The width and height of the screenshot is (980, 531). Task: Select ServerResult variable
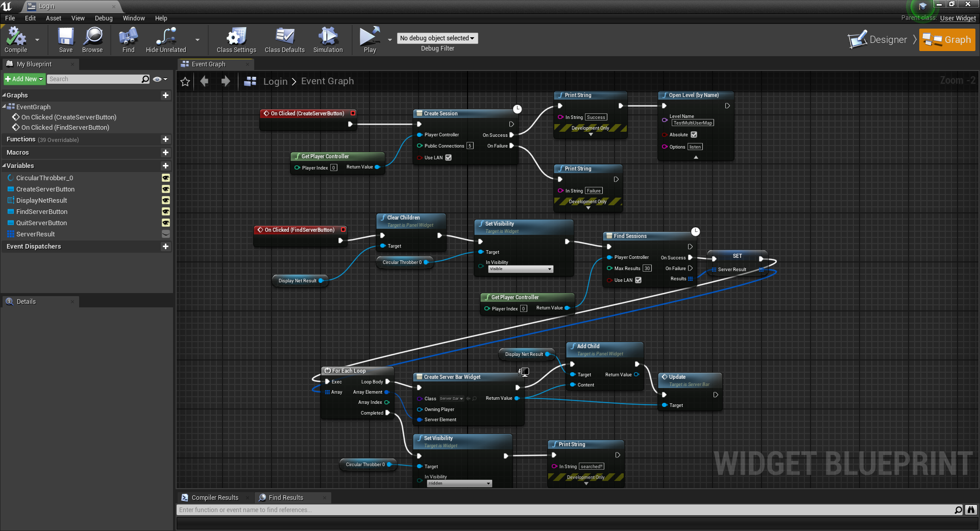[x=35, y=234]
